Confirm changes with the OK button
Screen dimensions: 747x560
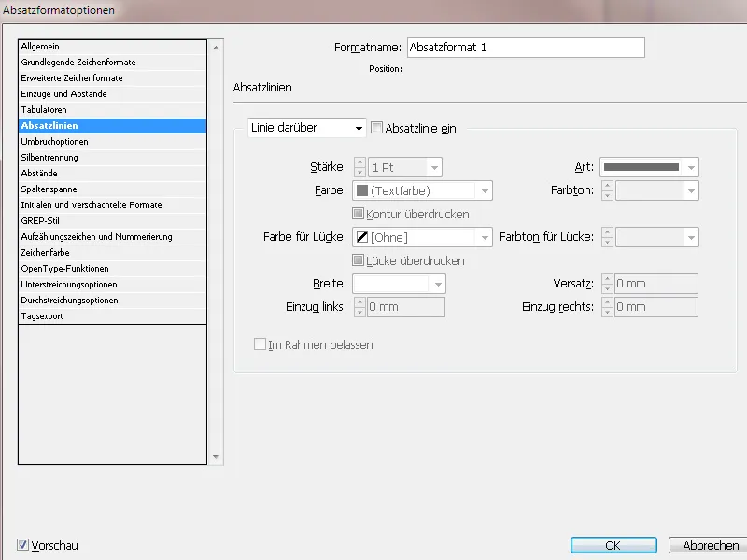[x=613, y=546]
